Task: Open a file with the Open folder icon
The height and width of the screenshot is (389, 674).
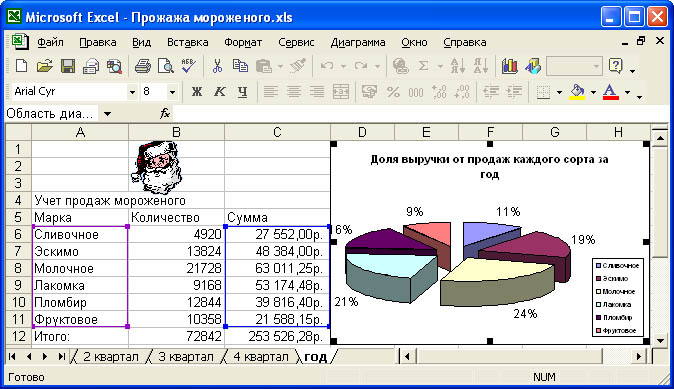Action: (44, 66)
